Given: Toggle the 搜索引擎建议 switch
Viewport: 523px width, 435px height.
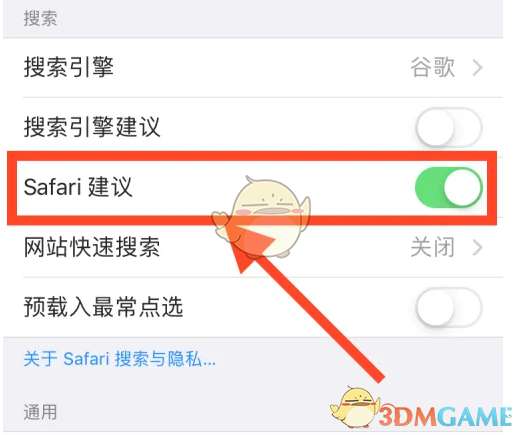Looking at the screenshot, I should click(x=449, y=127).
